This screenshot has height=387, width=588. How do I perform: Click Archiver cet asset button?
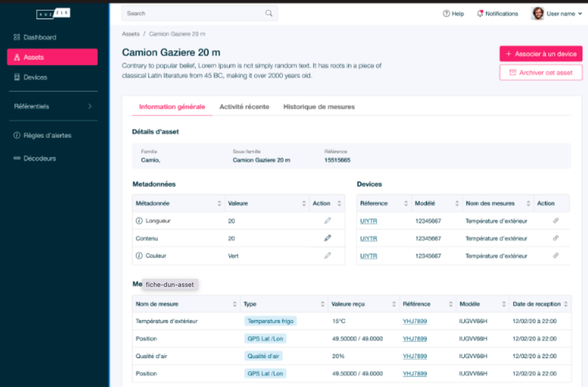click(x=541, y=73)
